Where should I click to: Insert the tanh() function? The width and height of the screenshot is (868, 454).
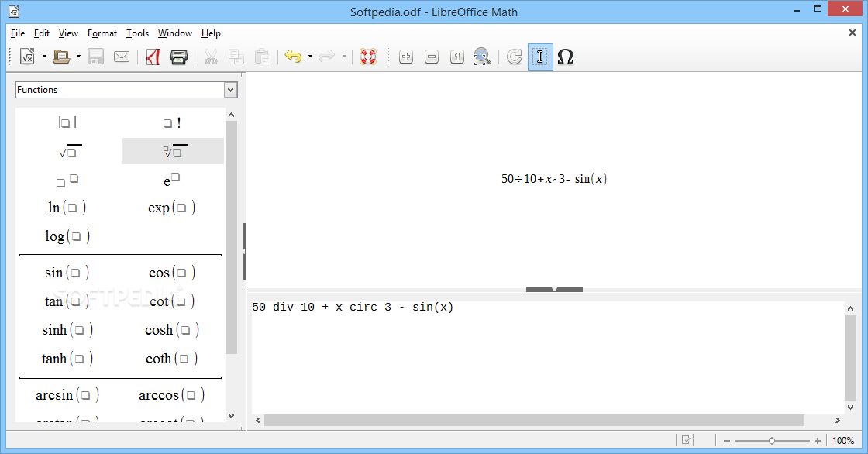pos(67,359)
